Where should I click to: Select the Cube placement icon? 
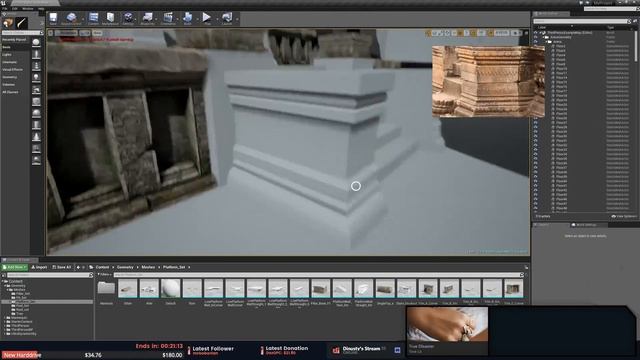pyautogui.click(x=36, y=101)
